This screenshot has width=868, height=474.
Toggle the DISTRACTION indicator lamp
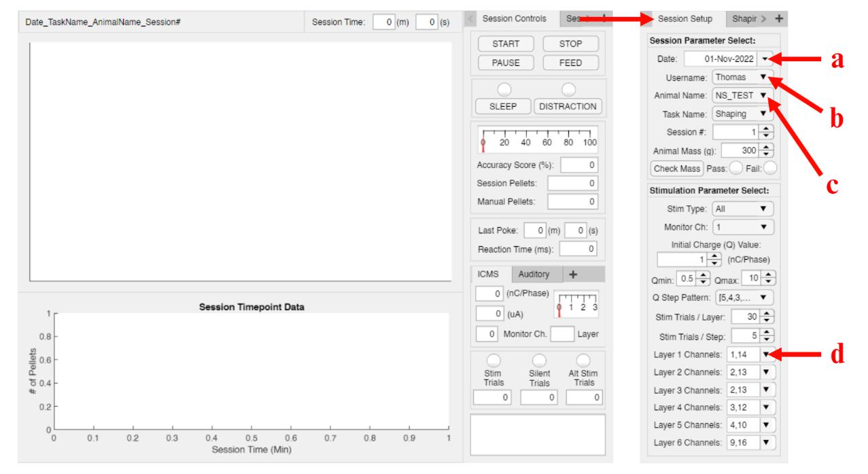tap(568, 90)
